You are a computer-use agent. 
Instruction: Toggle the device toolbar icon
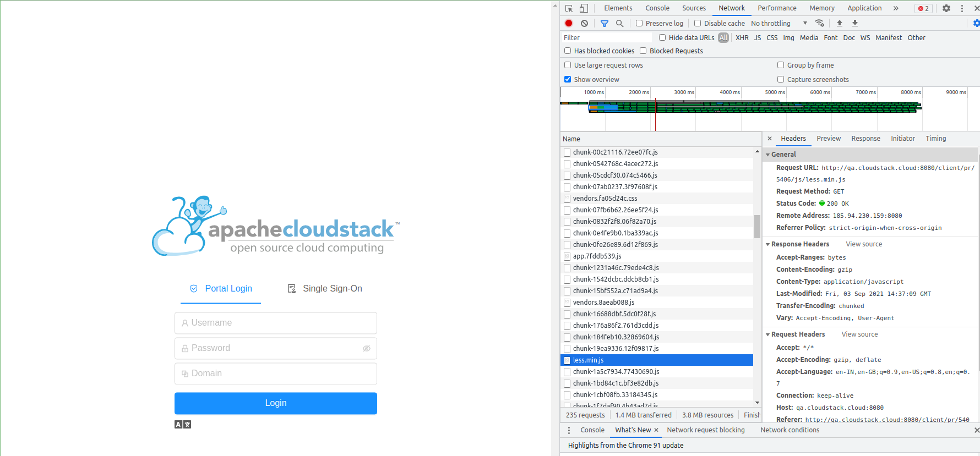tap(584, 8)
